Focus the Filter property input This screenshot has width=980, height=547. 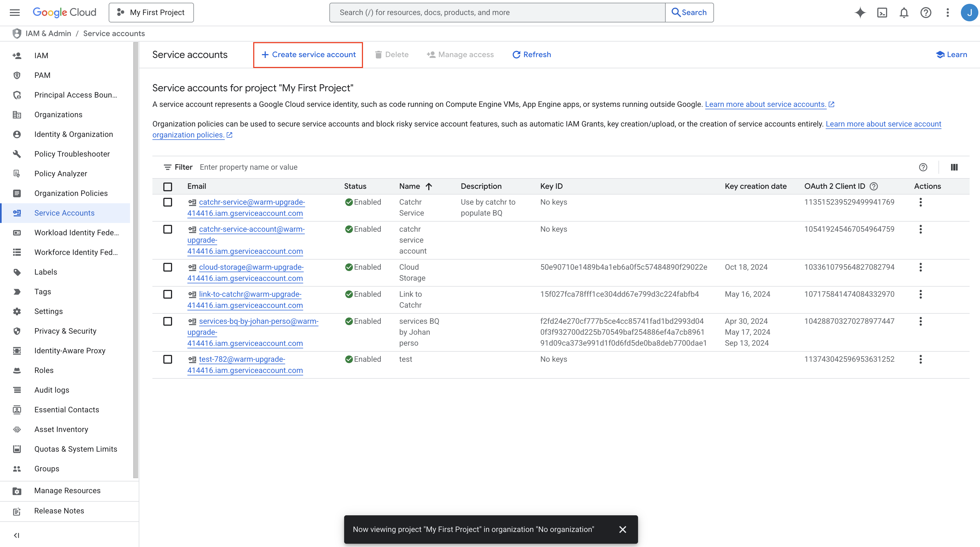click(x=556, y=167)
